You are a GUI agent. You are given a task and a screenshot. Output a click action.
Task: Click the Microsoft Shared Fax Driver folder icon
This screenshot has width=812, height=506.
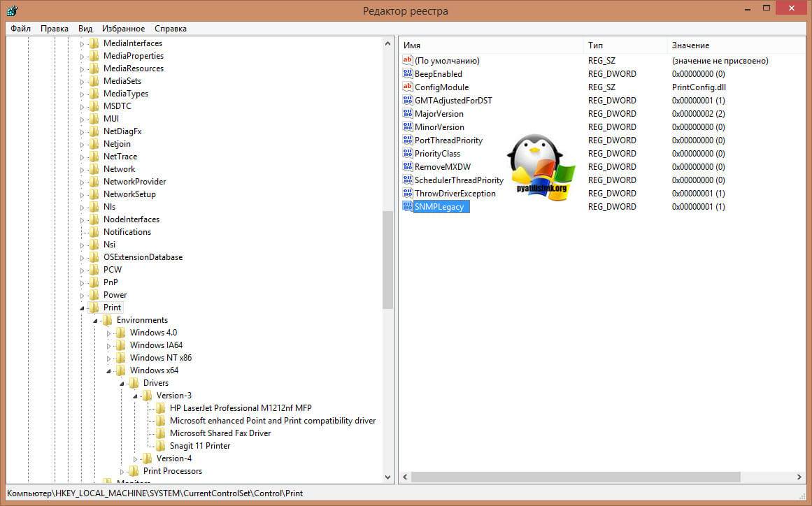tap(161, 433)
